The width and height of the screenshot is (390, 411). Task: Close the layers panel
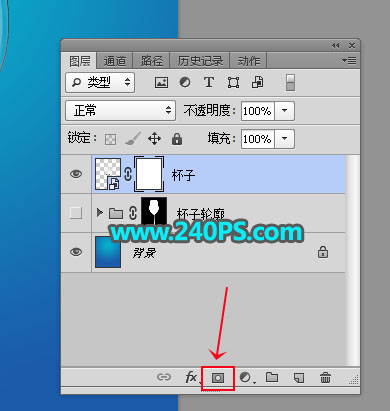pos(352,45)
